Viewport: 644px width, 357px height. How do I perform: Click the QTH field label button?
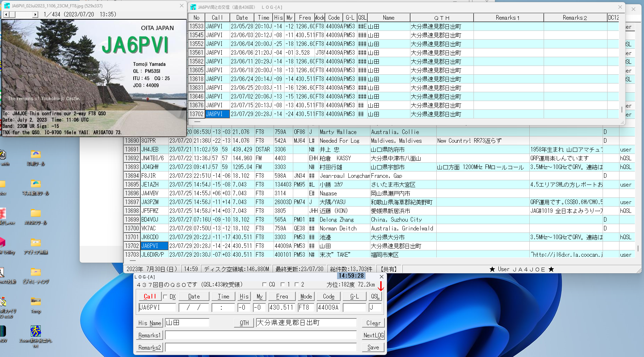[x=243, y=323]
